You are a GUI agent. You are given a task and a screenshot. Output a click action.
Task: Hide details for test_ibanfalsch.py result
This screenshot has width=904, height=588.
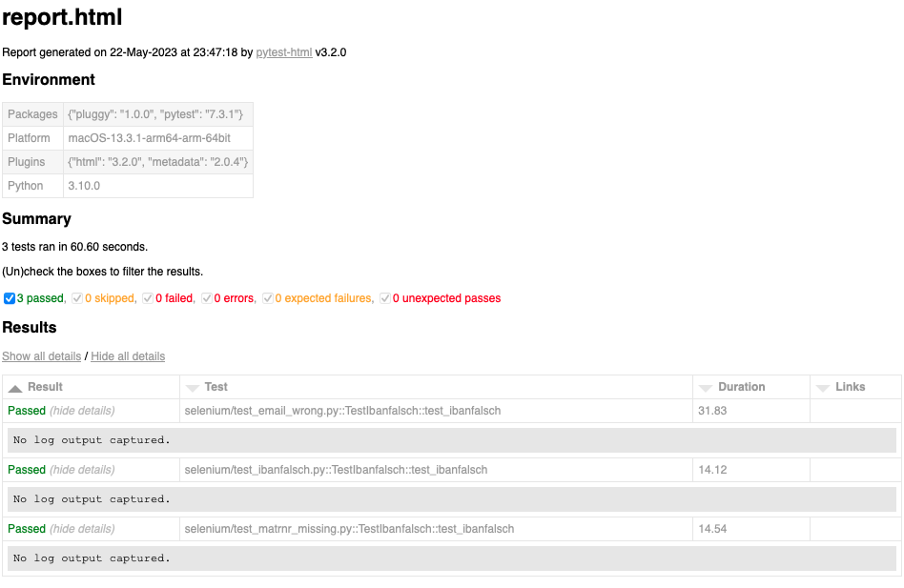point(82,470)
